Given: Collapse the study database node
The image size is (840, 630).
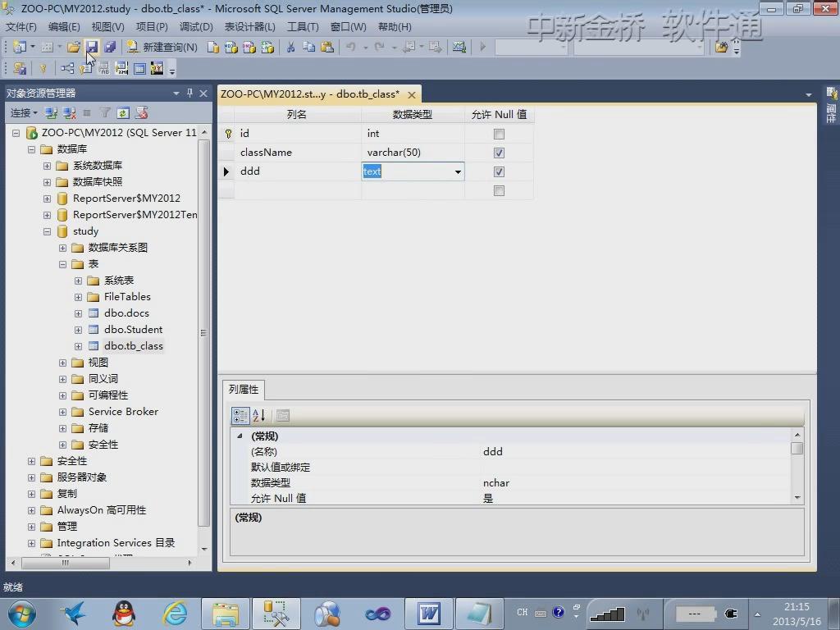Looking at the screenshot, I should pyautogui.click(x=47, y=231).
